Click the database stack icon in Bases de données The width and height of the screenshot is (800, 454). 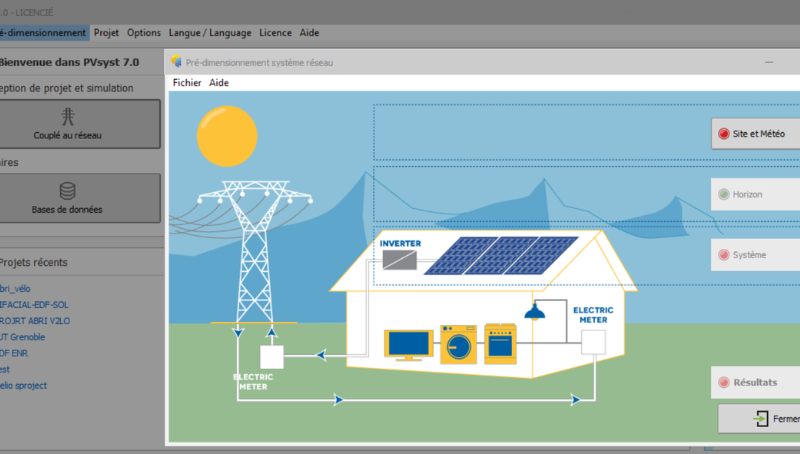click(68, 190)
